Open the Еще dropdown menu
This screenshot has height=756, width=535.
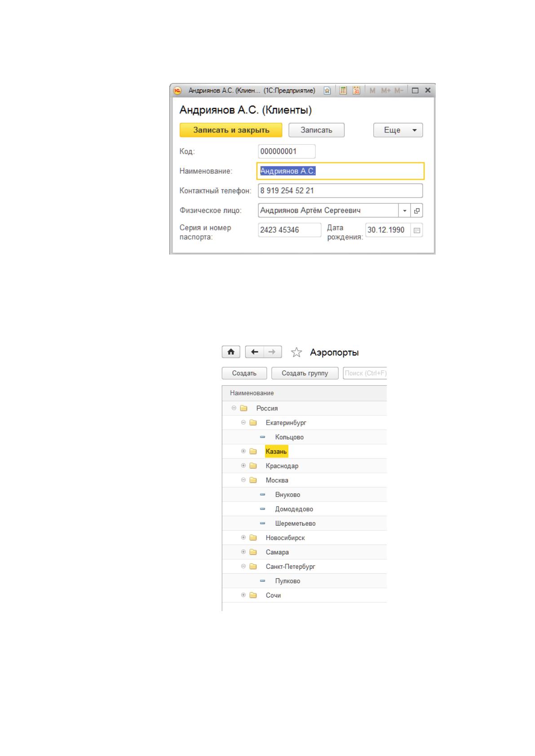pos(398,130)
